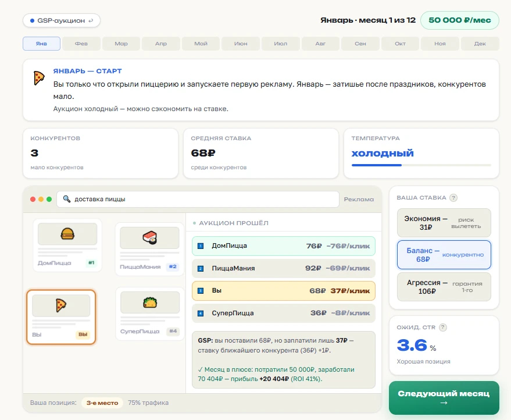The height and width of the screenshot is (420, 511).
Task: Click the СРЕДНЯЯ СТАВКА value 68₽
Action: click(x=203, y=153)
